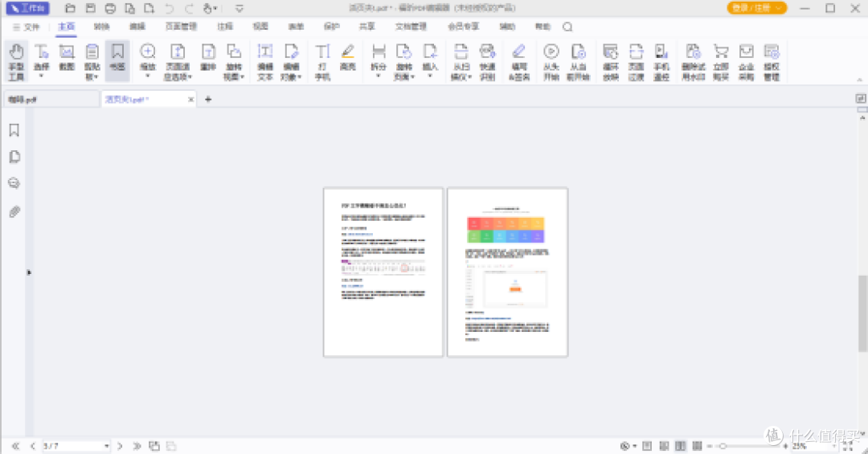Select the Hand tool (手型工具)
868x454 pixels.
click(x=16, y=61)
